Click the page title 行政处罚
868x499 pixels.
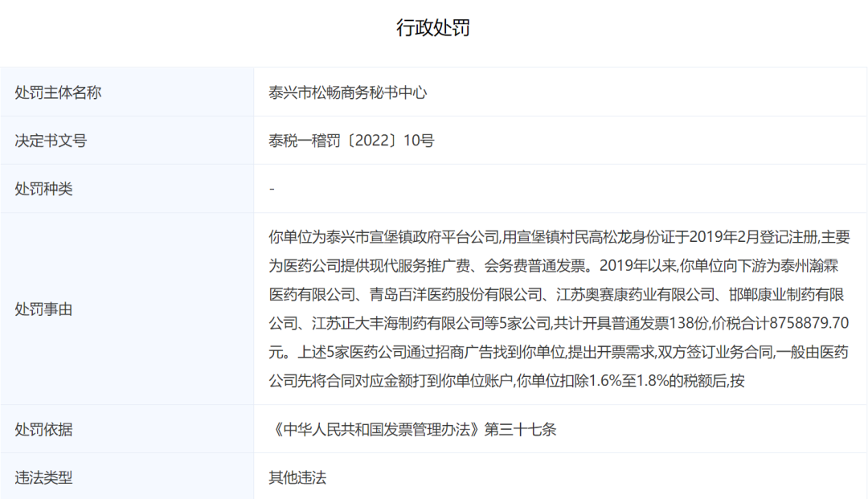tap(434, 27)
